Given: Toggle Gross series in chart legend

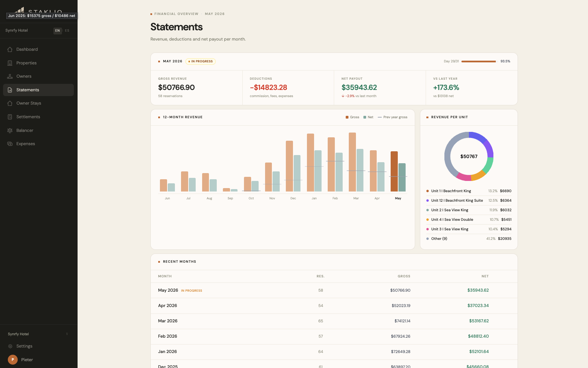Looking at the screenshot, I should tap(353, 117).
